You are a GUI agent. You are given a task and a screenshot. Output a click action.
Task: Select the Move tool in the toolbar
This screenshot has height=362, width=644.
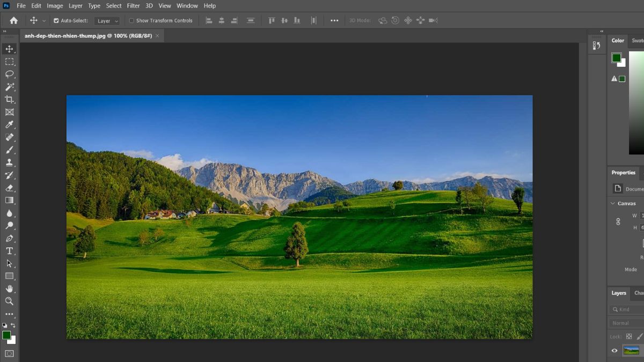[x=9, y=49]
